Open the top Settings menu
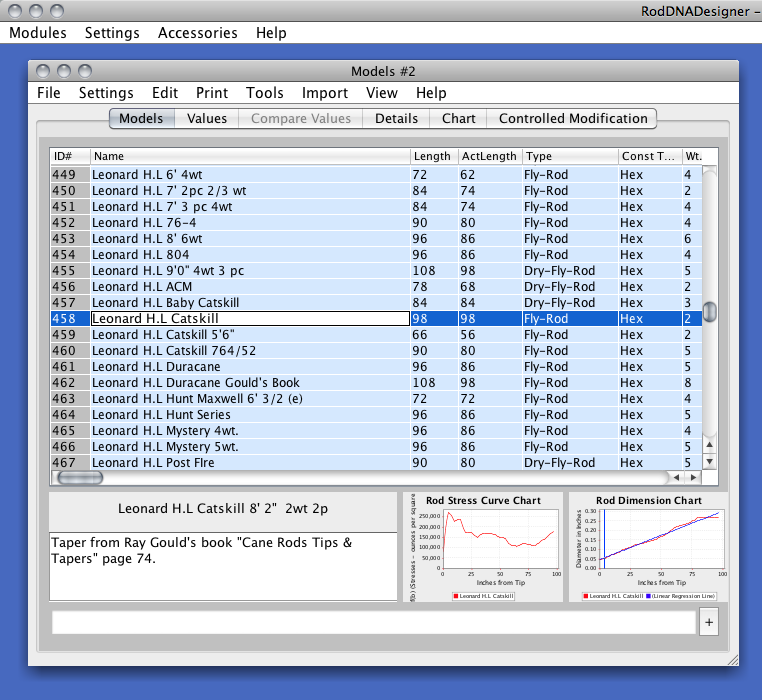The width and height of the screenshot is (762, 700). coord(112,33)
